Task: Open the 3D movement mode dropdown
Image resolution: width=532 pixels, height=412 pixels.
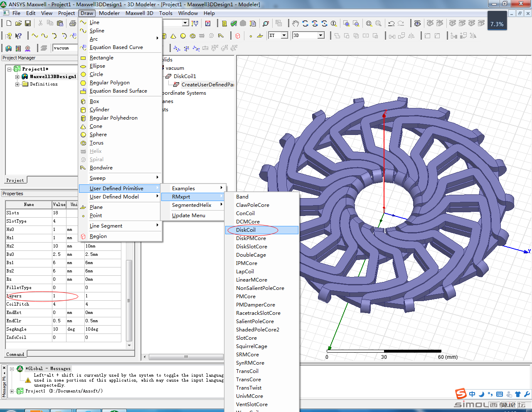Action: pyautogui.click(x=321, y=35)
